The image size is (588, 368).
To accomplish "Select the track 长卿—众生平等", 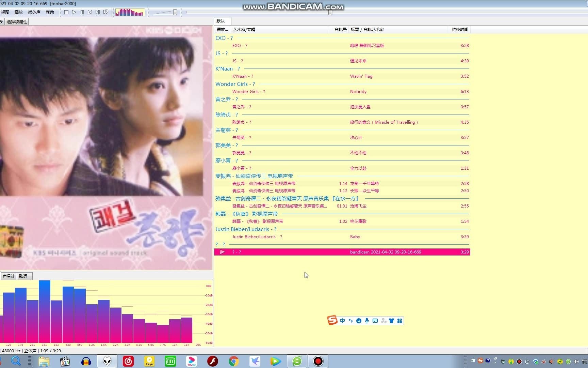I will [342, 191].
